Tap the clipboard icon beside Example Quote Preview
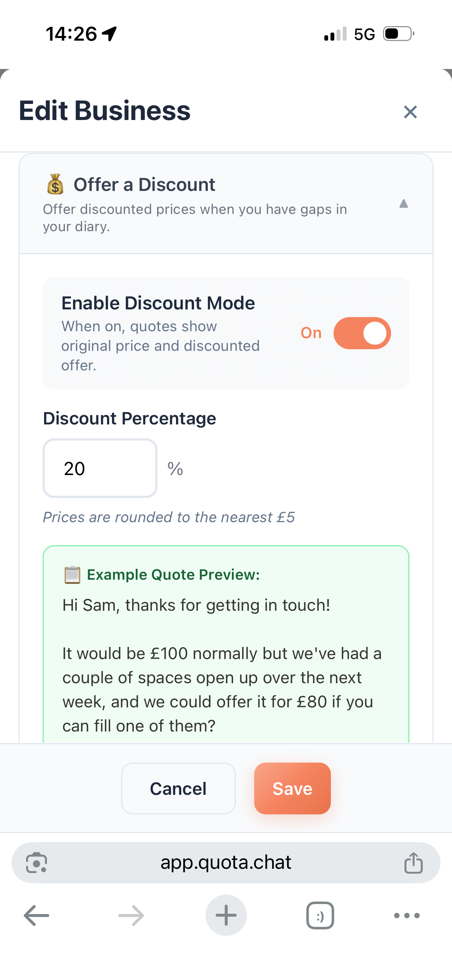Image resolution: width=452 pixels, height=980 pixels. point(73,574)
